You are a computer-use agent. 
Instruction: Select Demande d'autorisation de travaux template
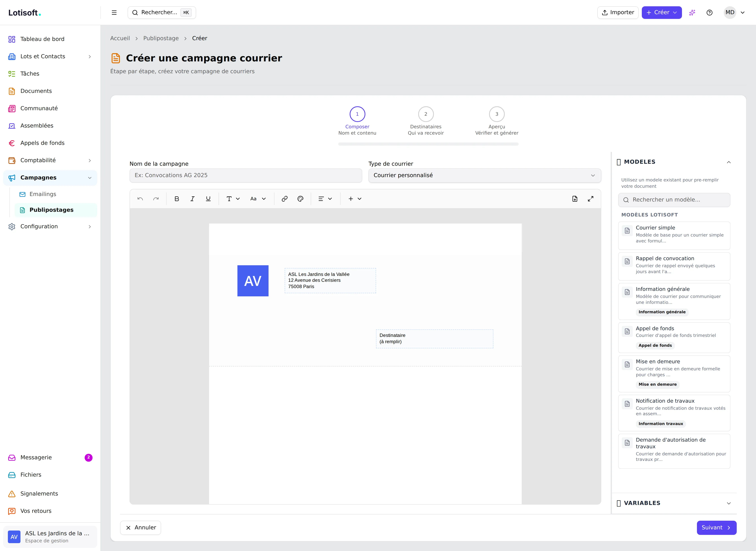tap(674, 451)
